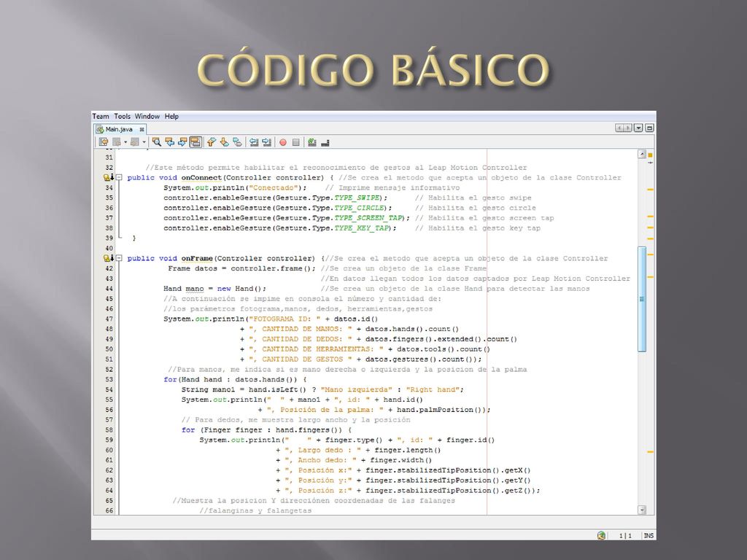Click "Hand mano = new Hand();" line
The height and width of the screenshot is (560, 747).
214,289
